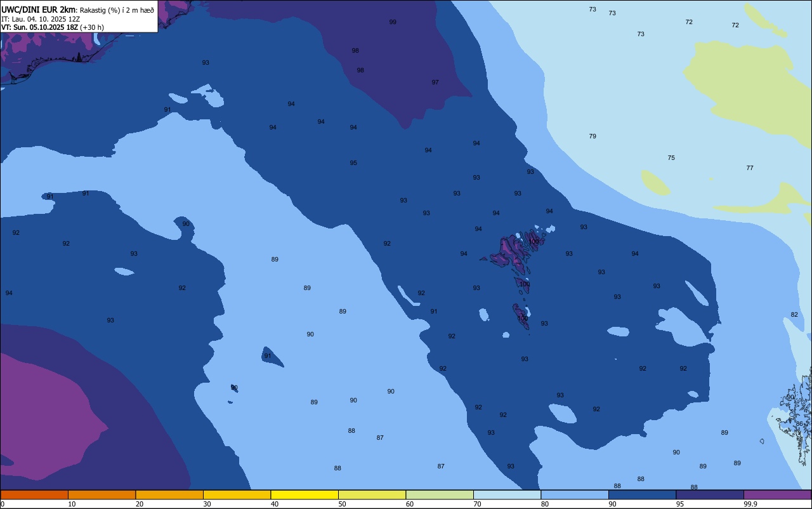Click the dark orange 0–10 legend swatch
This screenshot has height=509, width=812.
point(34,494)
